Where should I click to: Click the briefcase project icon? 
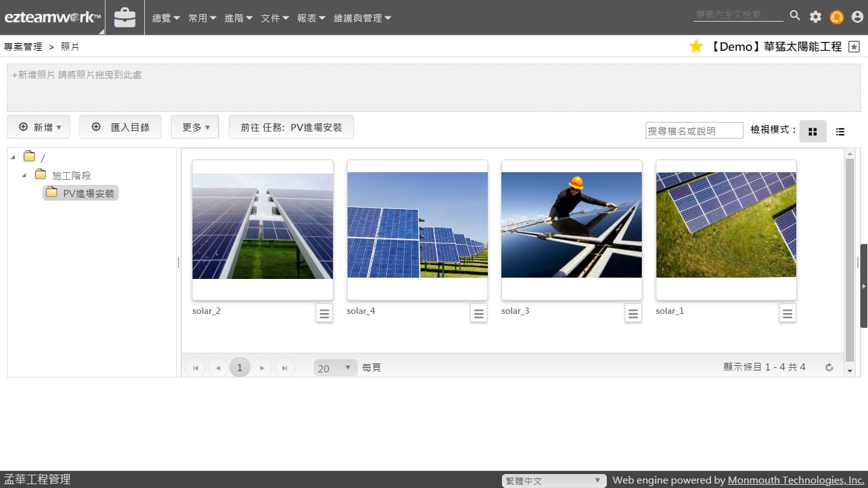pos(125,18)
